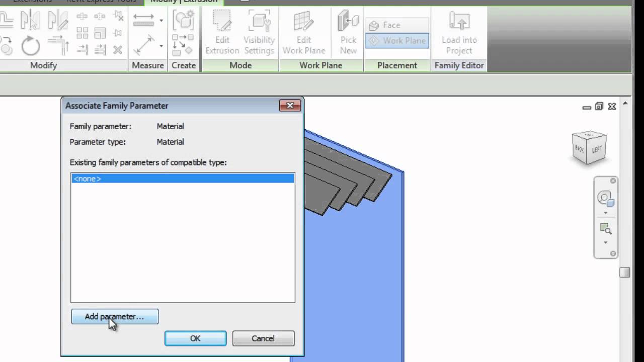Image resolution: width=644 pixels, height=362 pixels.
Task: Select Trim/Extend Single Element tool
Action: point(82,50)
